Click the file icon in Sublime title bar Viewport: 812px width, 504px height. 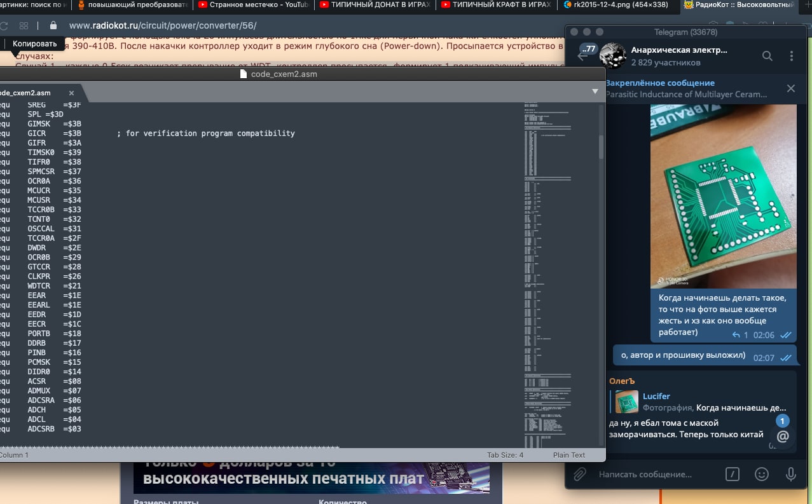(243, 74)
